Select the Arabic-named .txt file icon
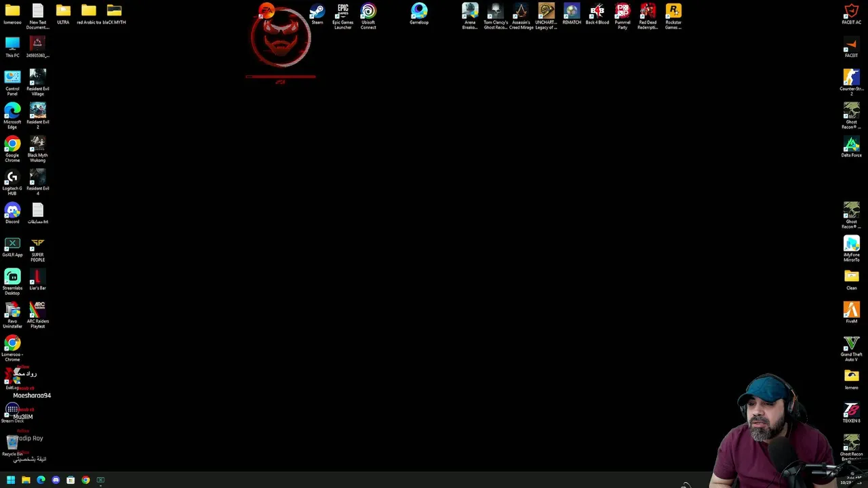The height and width of the screenshot is (488, 868). 38,213
